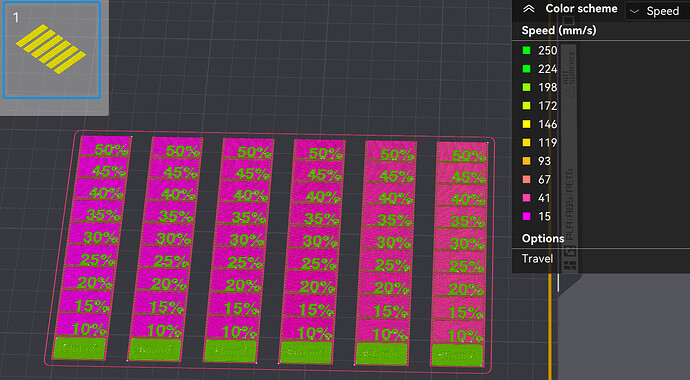Screen dimensions: 690x380
Task: Toggle Travel moves under Options
Action: pyautogui.click(x=537, y=259)
